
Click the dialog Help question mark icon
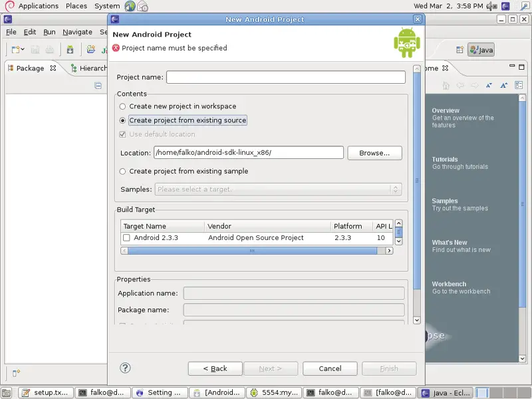coord(125,368)
